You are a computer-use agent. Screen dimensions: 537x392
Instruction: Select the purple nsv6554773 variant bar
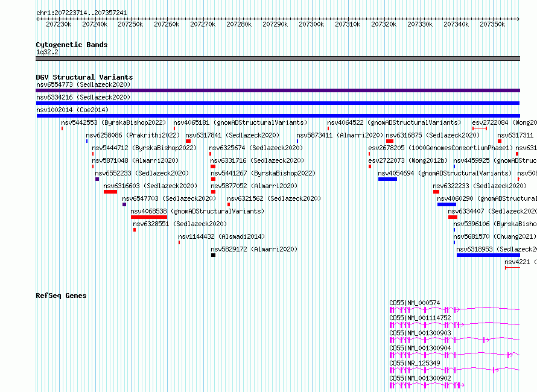tap(278, 90)
